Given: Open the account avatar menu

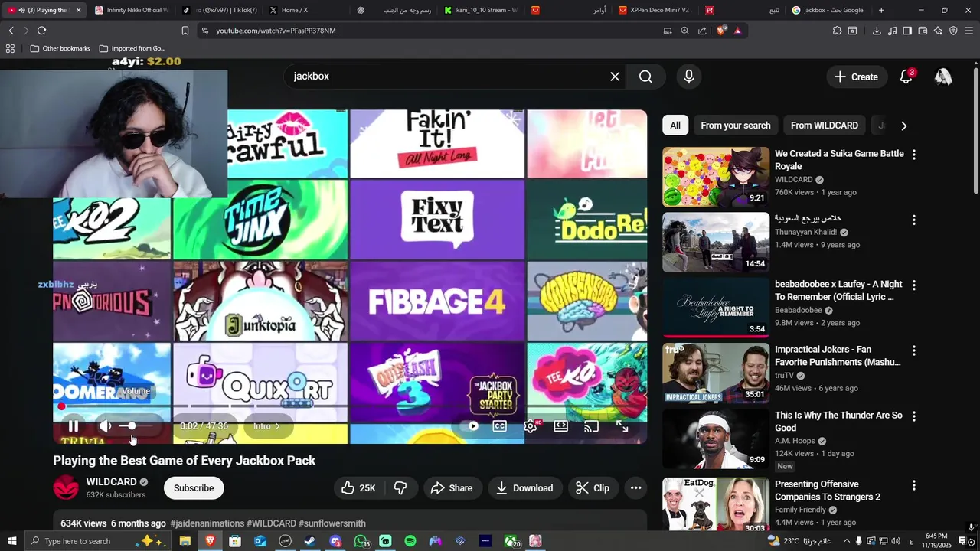Looking at the screenshot, I should [943, 77].
